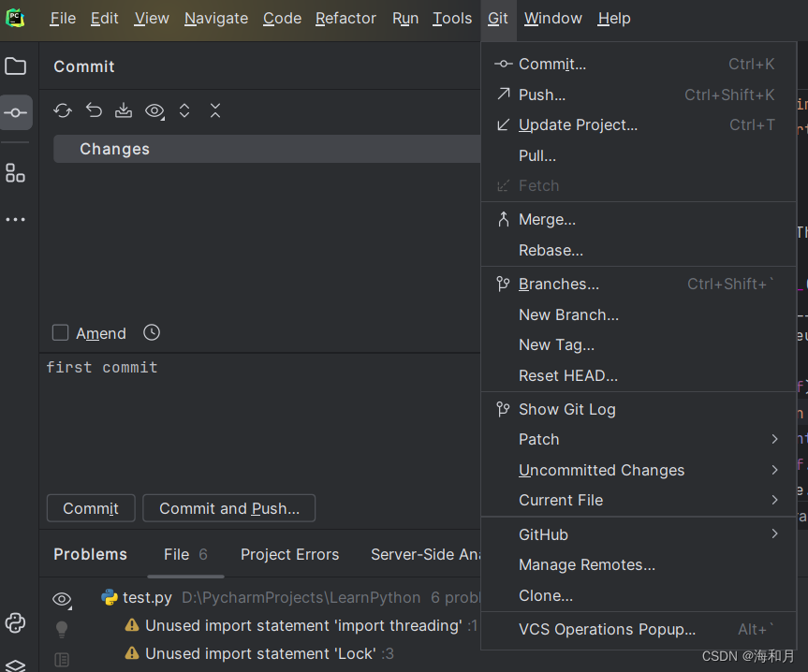Image resolution: width=808 pixels, height=672 pixels.
Task: Enable the Amend checkbox
Action: point(60,332)
